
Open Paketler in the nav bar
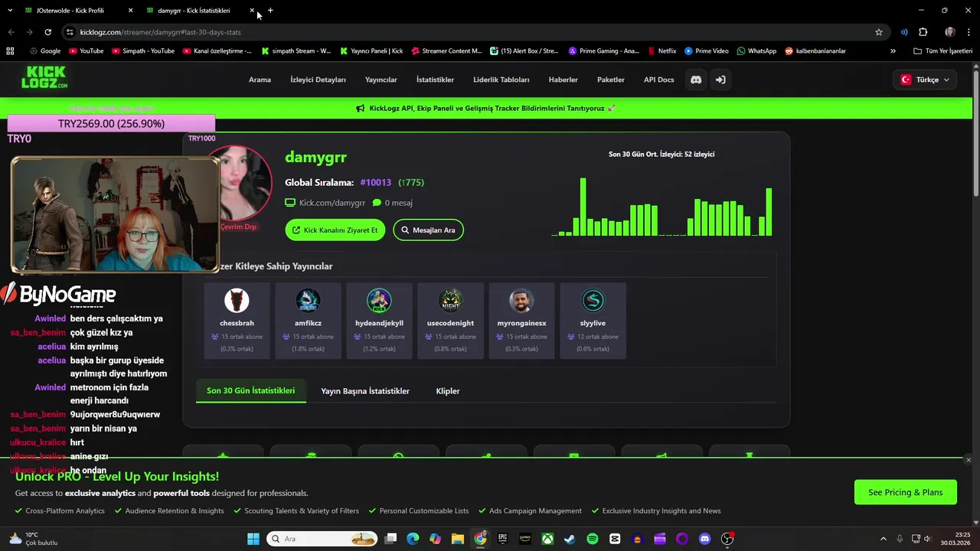(611, 80)
